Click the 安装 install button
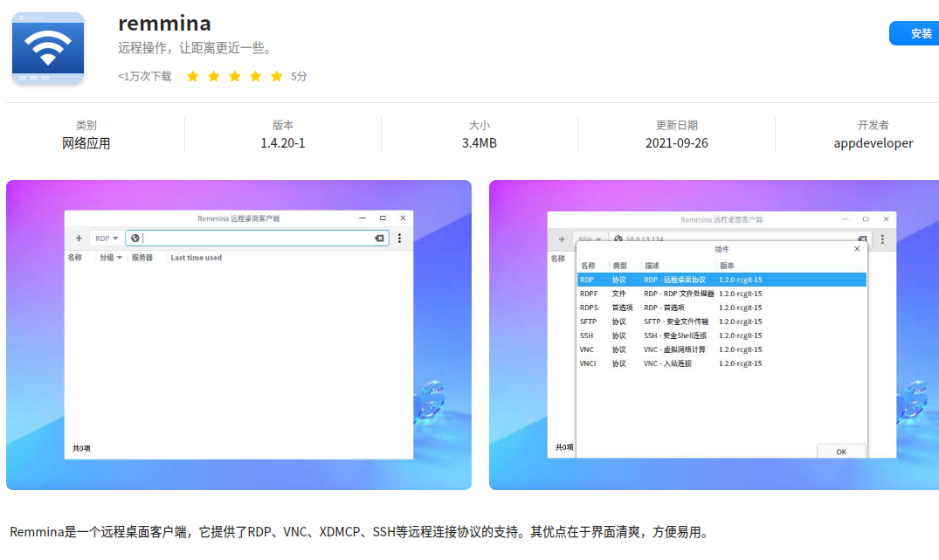This screenshot has width=939, height=560. coord(915,33)
